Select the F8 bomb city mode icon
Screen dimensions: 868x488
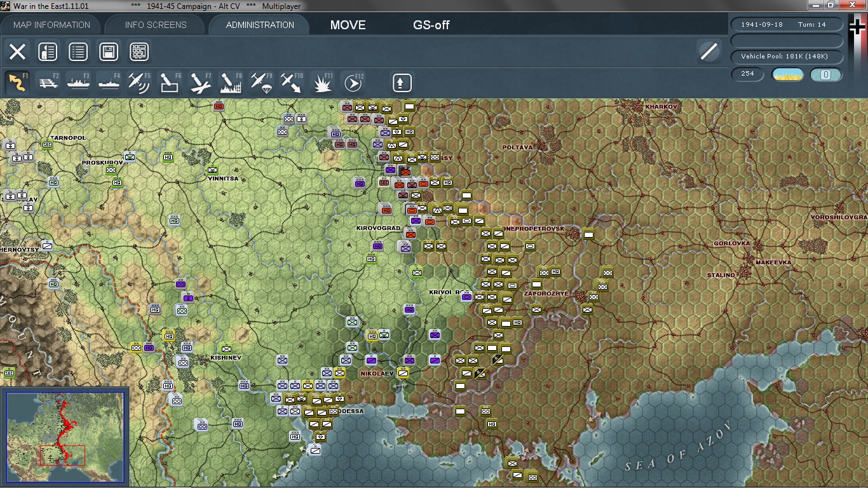(231, 83)
